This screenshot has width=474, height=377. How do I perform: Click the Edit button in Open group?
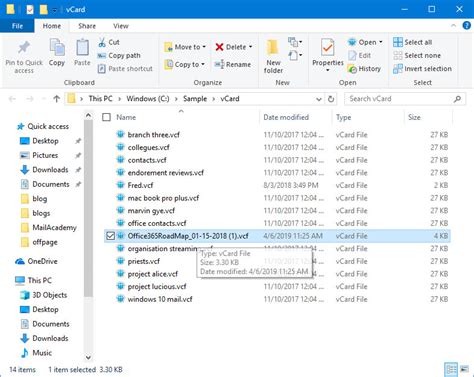click(359, 56)
